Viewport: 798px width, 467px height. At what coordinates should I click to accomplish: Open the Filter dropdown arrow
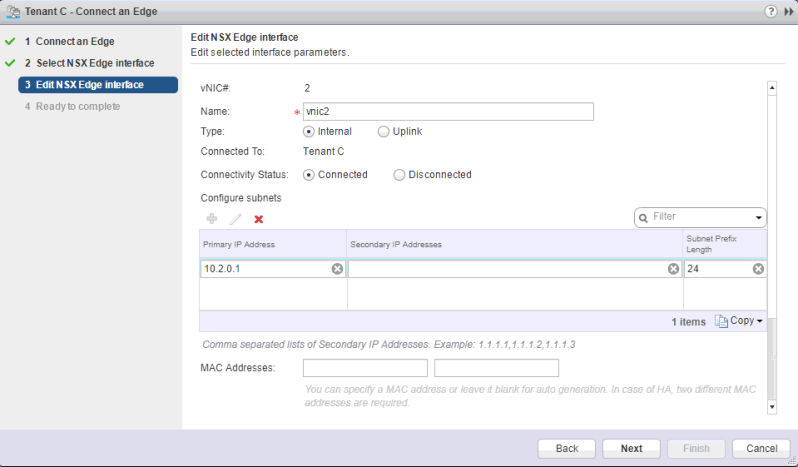759,217
